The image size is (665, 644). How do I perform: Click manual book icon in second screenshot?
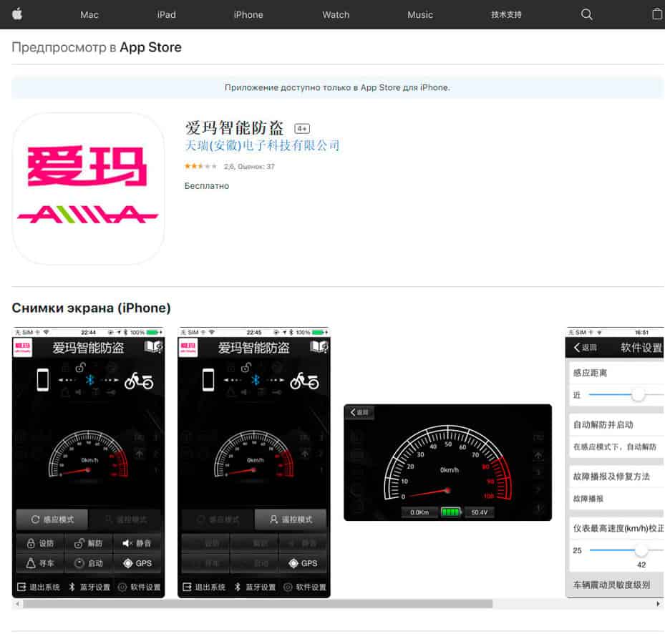coord(319,347)
